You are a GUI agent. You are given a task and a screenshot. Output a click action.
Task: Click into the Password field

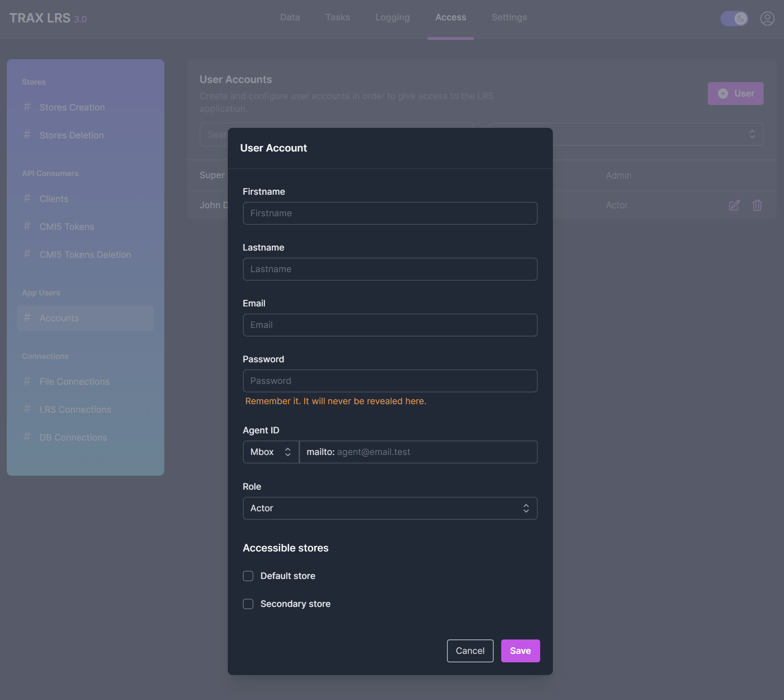pyautogui.click(x=390, y=381)
